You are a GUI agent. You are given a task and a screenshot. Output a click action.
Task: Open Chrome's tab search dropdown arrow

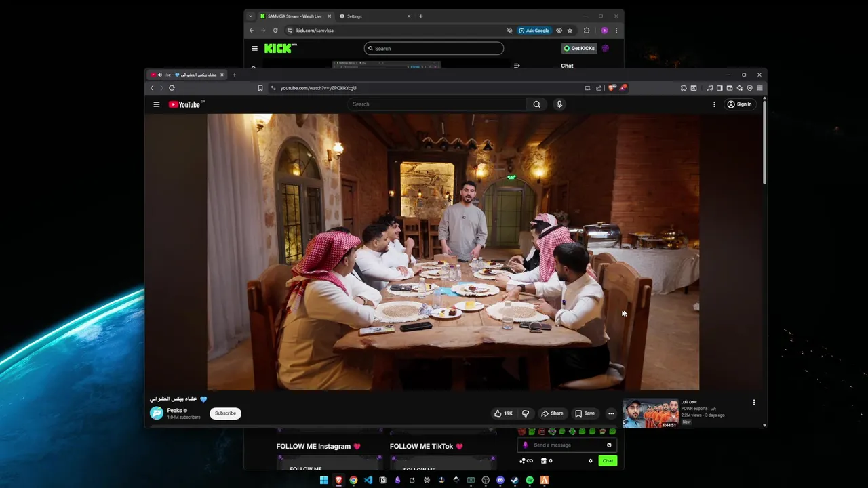(x=250, y=16)
